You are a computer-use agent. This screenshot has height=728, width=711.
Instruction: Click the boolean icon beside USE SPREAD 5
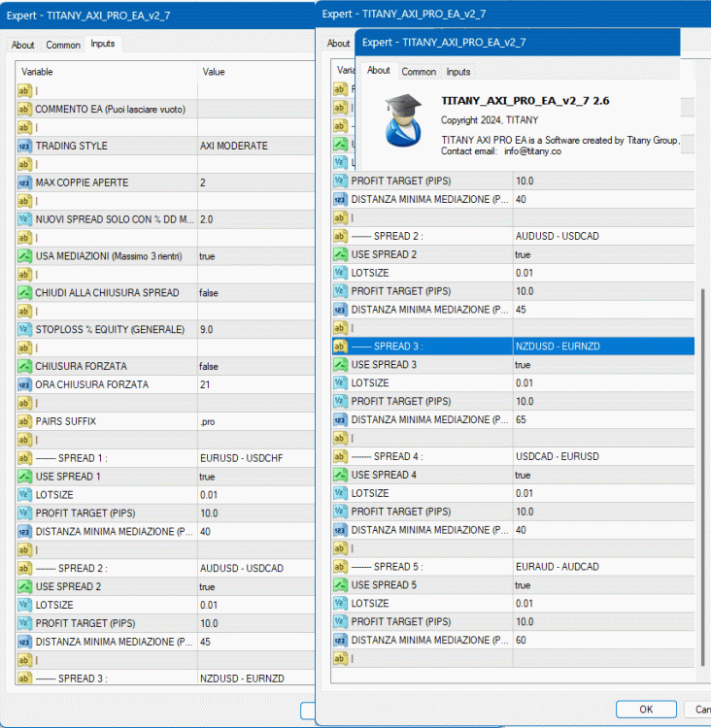pos(340,585)
